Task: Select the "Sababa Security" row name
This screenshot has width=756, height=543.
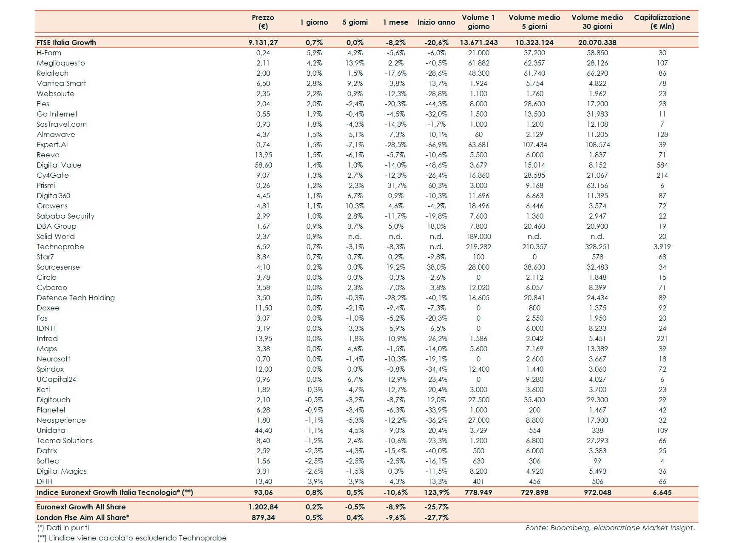Action: [x=65, y=216]
